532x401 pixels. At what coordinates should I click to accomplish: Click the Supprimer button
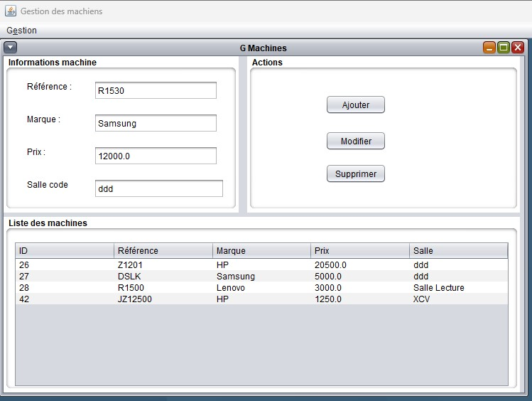pos(356,173)
